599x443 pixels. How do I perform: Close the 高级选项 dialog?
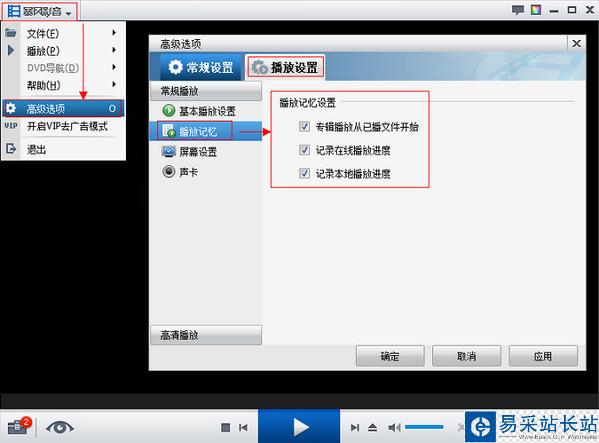pyautogui.click(x=576, y=44)
